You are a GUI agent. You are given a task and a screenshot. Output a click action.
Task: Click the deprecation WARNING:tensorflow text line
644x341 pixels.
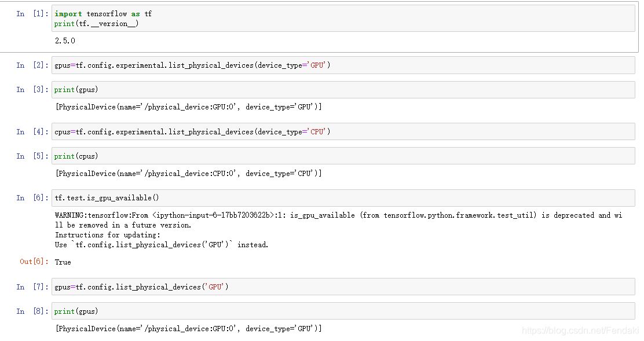tap(338, 215)
